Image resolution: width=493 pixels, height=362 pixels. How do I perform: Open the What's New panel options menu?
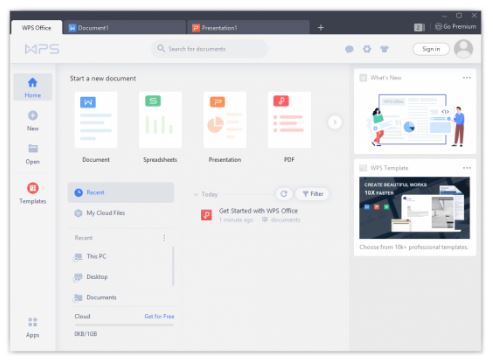click(x=467, y=78)
